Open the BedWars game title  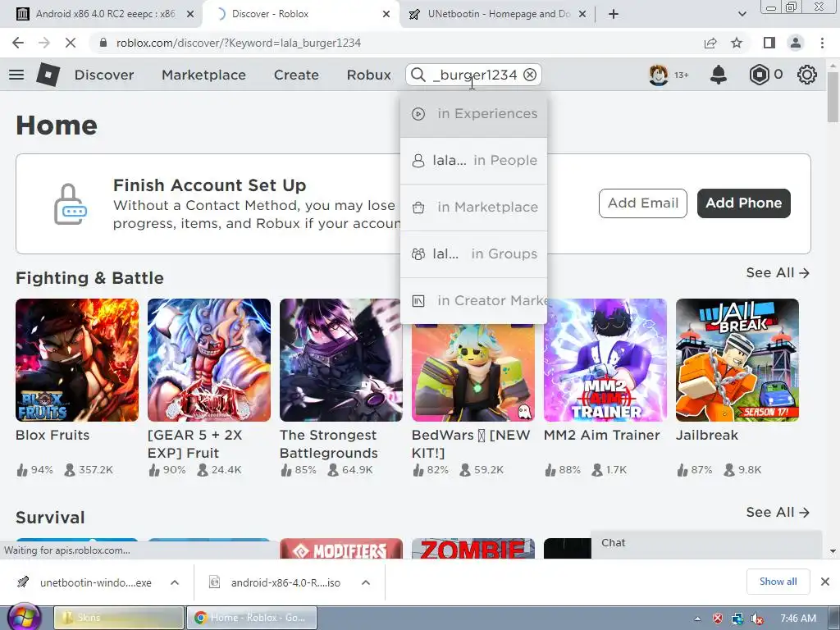point(470,444)
